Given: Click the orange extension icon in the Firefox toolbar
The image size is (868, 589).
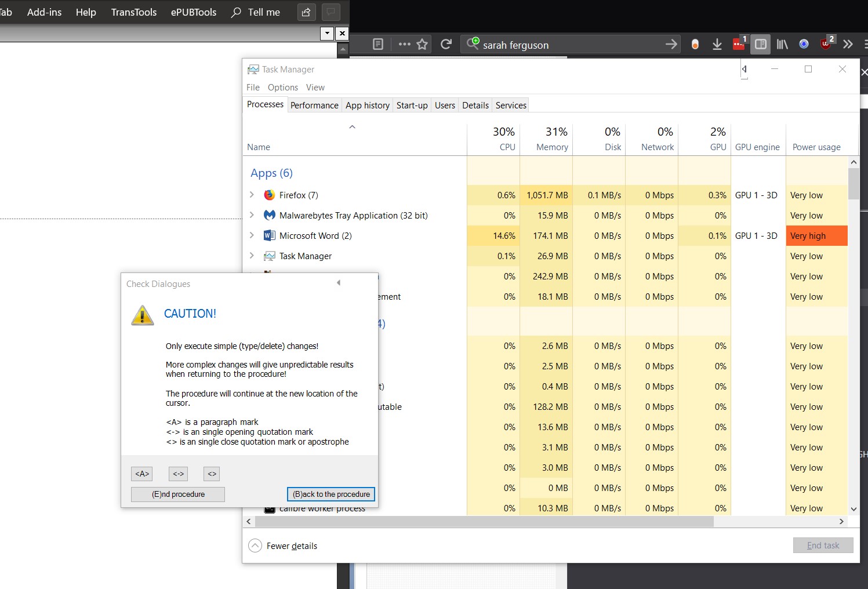Looking at the screenshot, I should [x=695, y=44].
